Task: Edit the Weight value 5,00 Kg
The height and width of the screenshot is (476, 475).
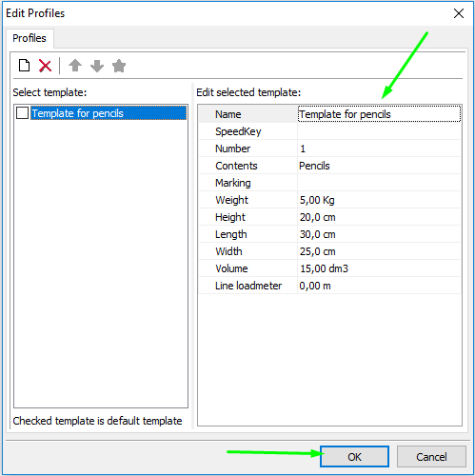Action: pyautogui.click(x=379, y=200)
